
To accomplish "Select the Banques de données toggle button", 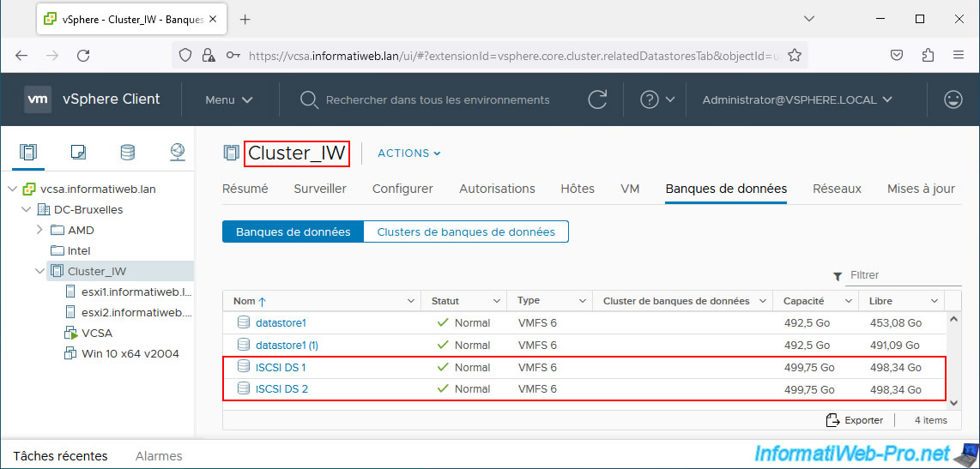I will [293, 231].
